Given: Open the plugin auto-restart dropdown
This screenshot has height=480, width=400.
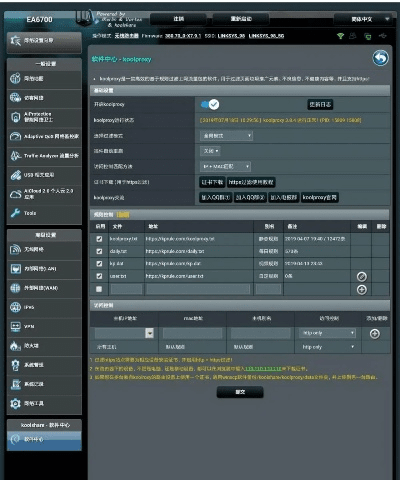Looking at the screenshot, I should tap(210, 151).
